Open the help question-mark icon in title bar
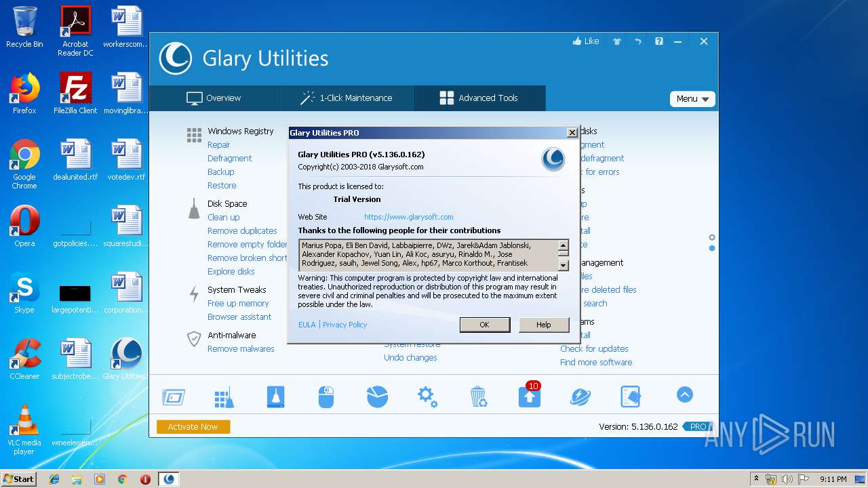The height and width of the screenshot is (488, 868). 658,41
